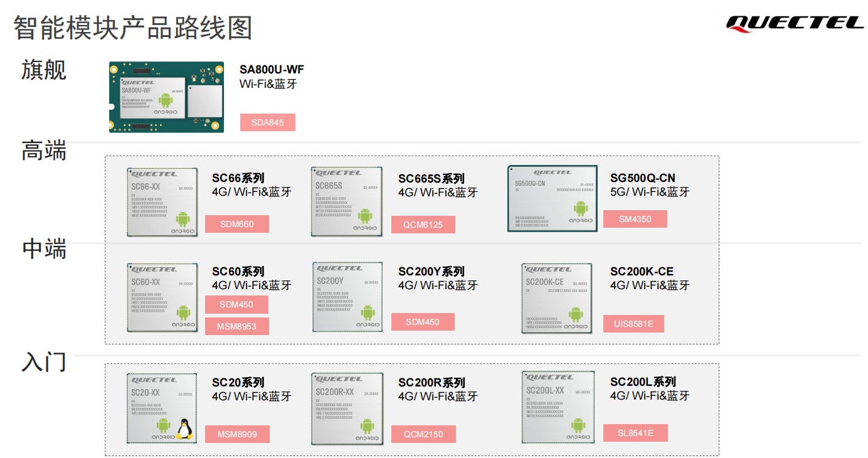Click the Android icon on SG500Q-CN module
This screenshot has width=868, height=458.
point(581,209)
